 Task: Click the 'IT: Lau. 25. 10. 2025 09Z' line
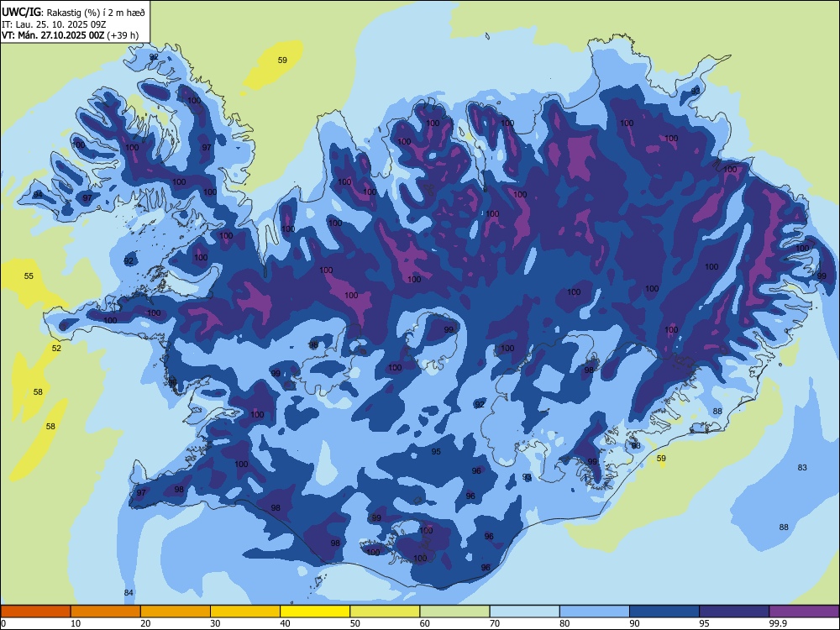click(54, 24)
